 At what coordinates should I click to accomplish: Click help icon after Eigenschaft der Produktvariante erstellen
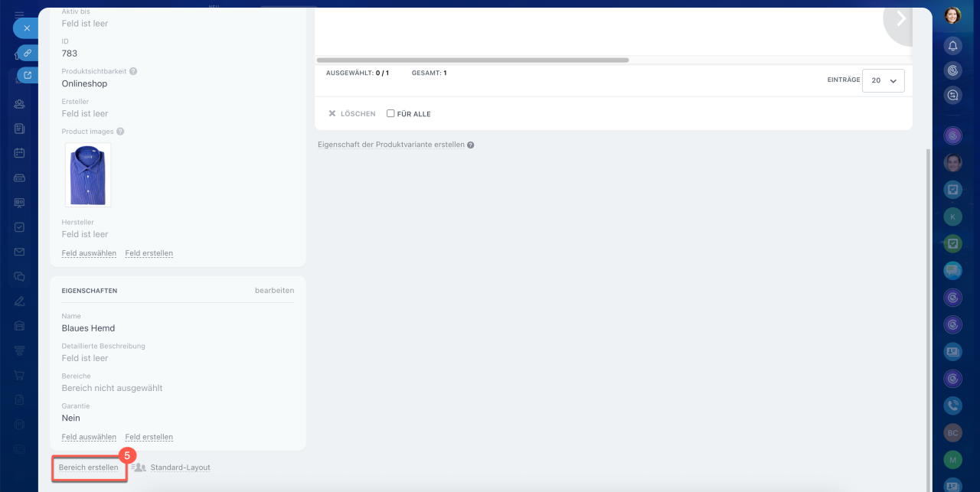pyautogui.click(x=471, y=145)
